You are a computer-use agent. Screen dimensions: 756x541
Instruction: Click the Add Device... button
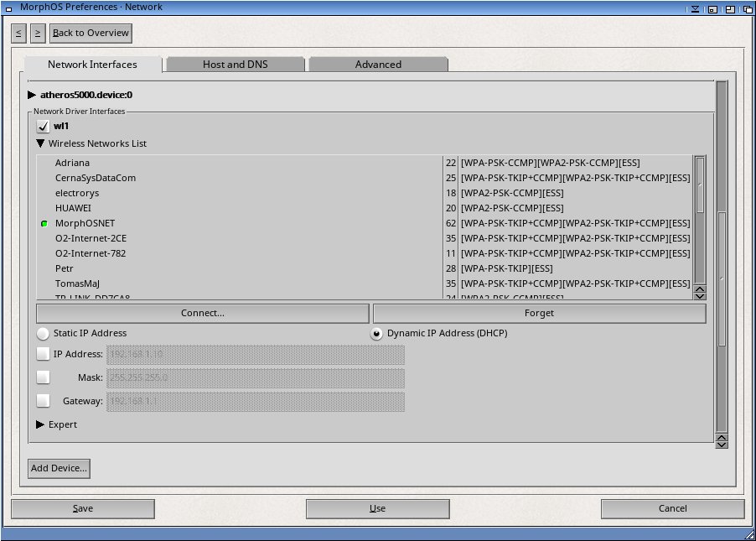click(59, 468)
